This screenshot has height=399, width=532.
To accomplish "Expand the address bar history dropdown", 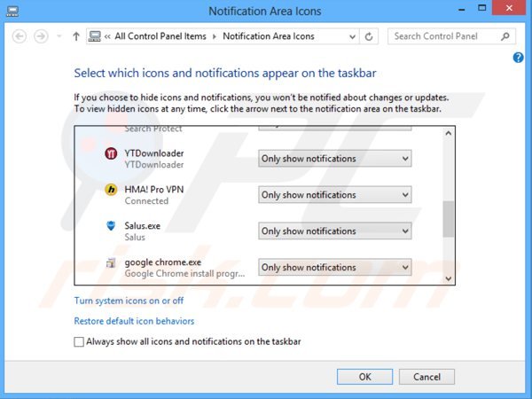I will (x=353, y=36).
